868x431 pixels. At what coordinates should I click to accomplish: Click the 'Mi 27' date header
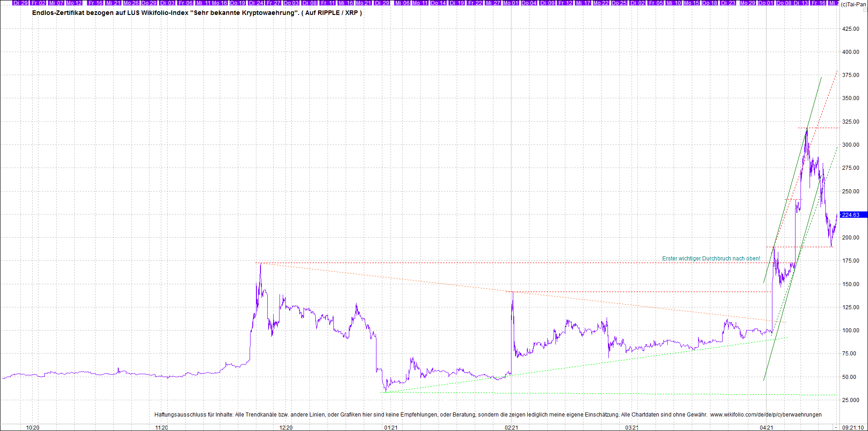coord(493,3)
